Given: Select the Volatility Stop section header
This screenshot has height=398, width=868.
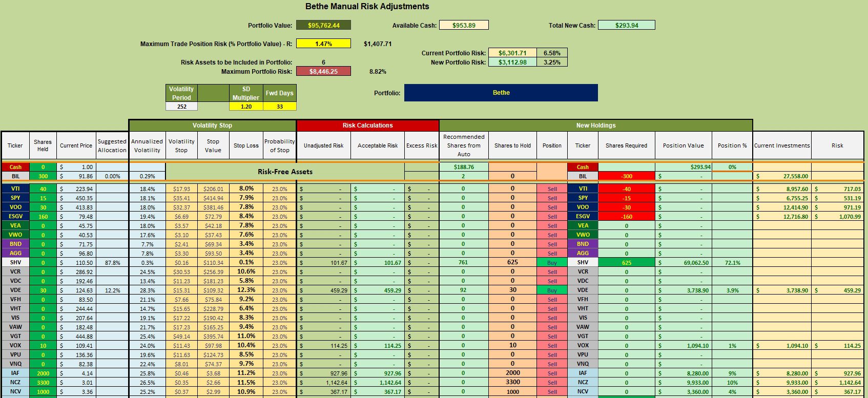Looking at the screenshot, I should click(x=212, y=125).
